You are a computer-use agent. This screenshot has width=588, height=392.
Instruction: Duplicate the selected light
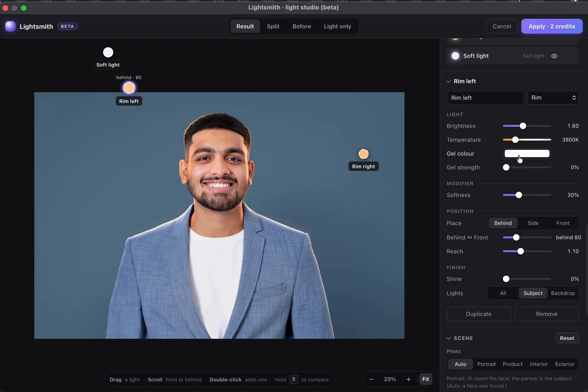point(479,314)
